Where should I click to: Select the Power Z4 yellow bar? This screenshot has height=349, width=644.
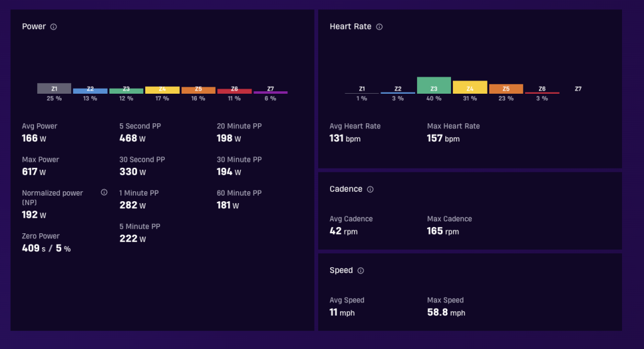point(162,90)
